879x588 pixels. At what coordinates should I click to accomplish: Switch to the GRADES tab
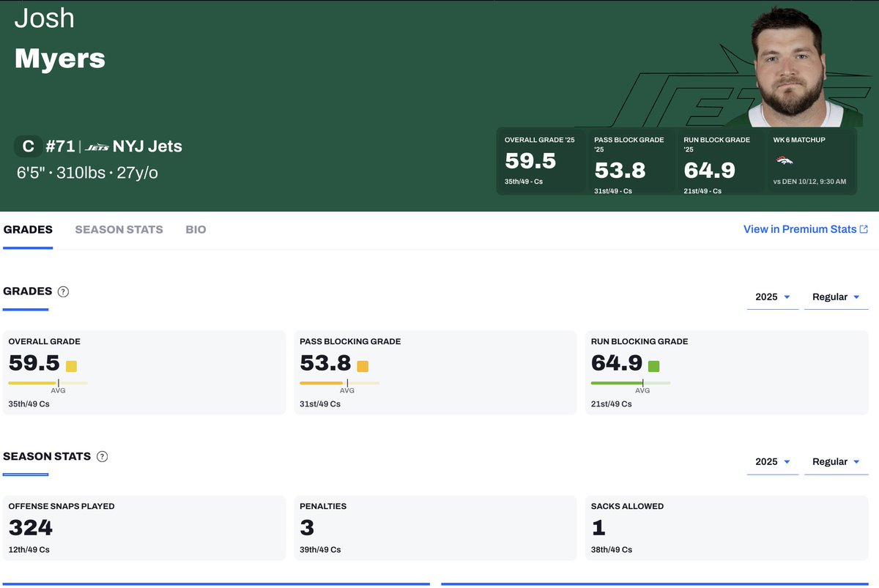(x=28, y=230)
